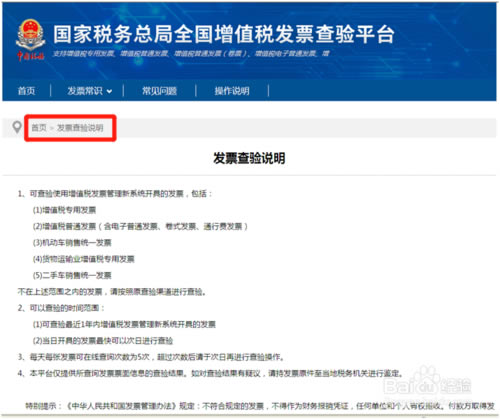
Task: Click item 4 about 本平台仅提供所查询发票票面信息
Action: (211, 373)
